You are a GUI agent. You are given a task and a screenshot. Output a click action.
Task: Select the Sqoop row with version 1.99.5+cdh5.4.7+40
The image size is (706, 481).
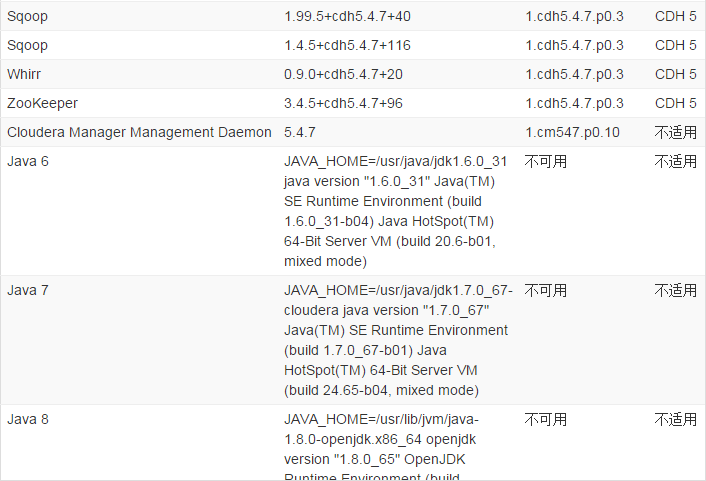click(x=353, y=16)
